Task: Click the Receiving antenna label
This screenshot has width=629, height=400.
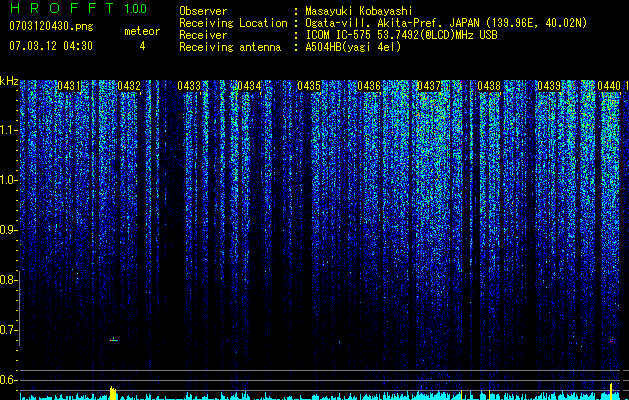Action: tap(230, 47)
